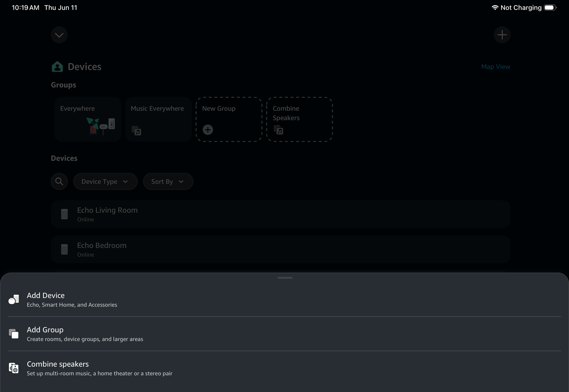This screenshot has width=569, height=392.
Task: Tap the Combine speakers icon
Action: (14, 368)
